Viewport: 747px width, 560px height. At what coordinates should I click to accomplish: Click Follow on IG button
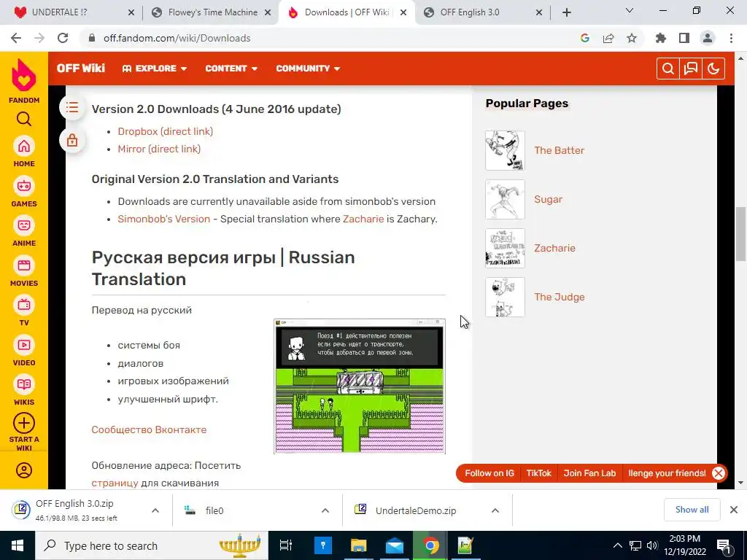(489, 473)
